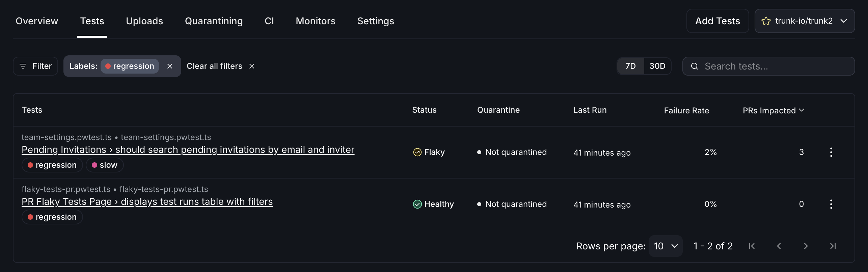Remove the regression label filter via X icon
The height and width of the screenshot is (272, 868).
170,66
